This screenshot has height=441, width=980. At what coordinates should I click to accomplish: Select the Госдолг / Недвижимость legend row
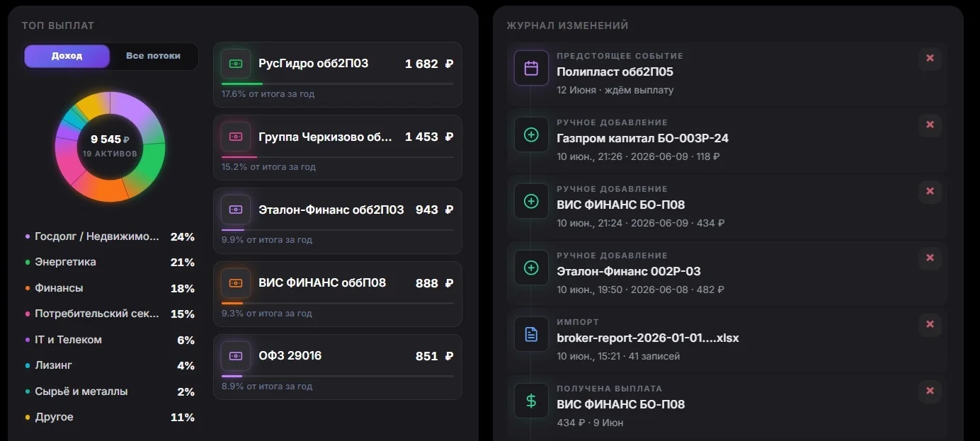click(x=110, y=236)
